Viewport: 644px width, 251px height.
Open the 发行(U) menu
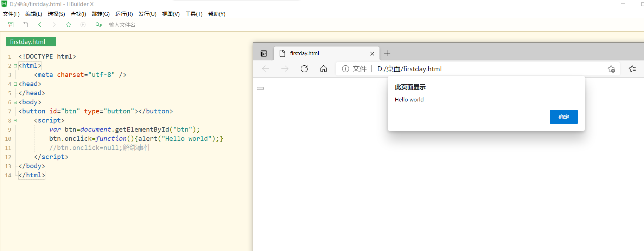tap(147, 14)
